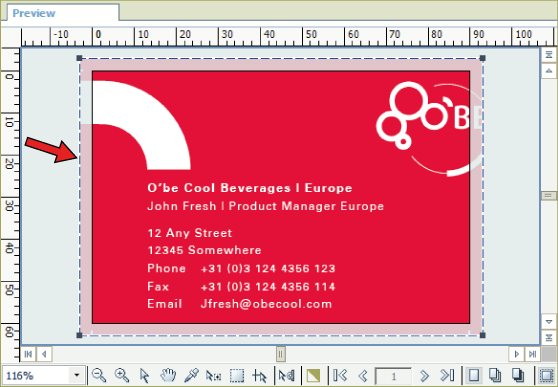Select the Zoom Out magnifier tool
Image resolution: width=558 pixels, height=387 pixels.
pyautogui.click(x=99, y=375)
